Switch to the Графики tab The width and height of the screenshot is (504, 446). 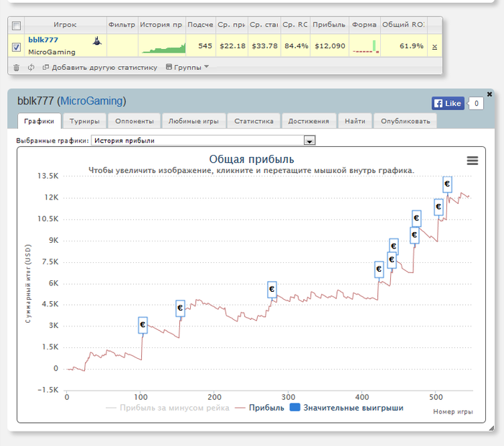pos(39,121)
